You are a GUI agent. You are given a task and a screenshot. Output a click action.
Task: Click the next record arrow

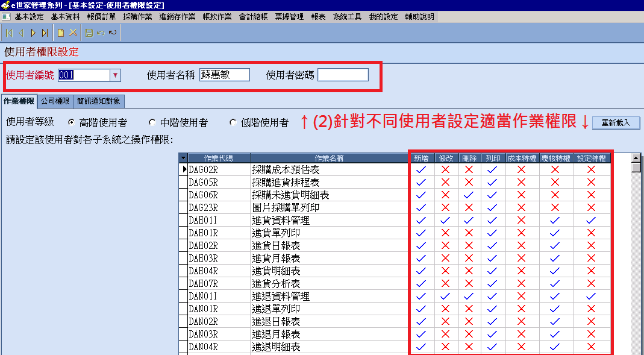coord(33,33)
